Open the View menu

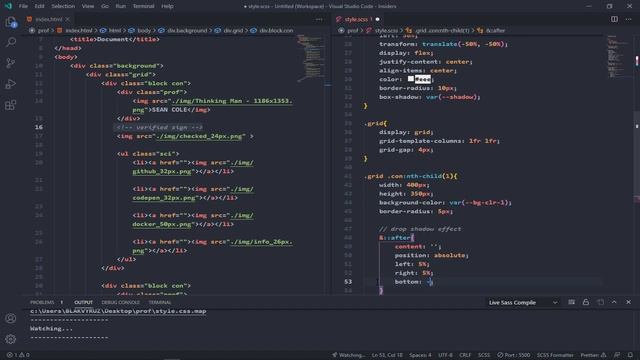click(x=88, y=6)
